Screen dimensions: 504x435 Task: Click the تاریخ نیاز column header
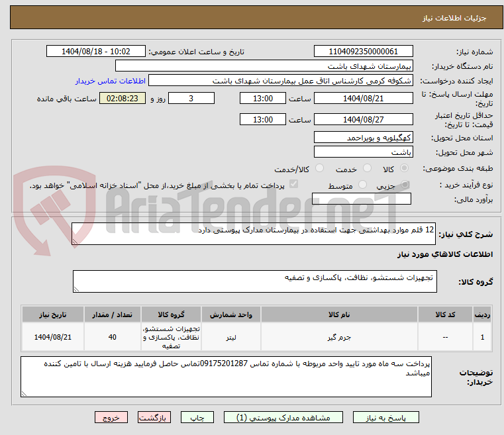pos(53,314)
